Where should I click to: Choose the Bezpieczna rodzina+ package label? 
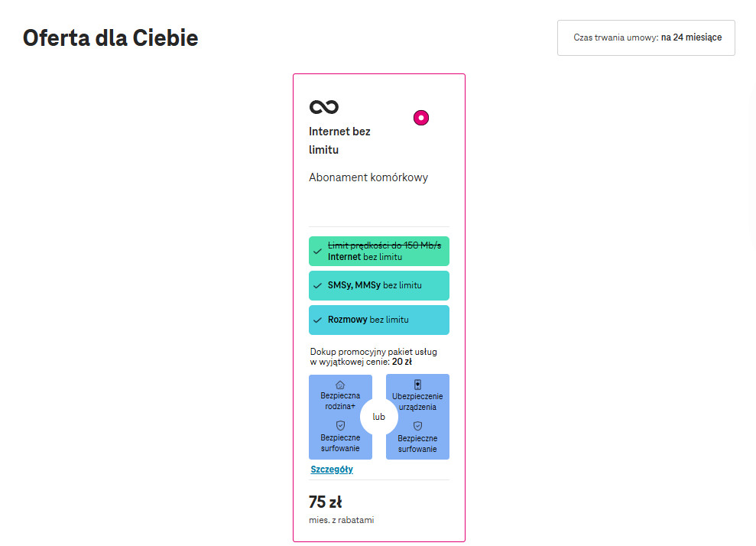340,401
